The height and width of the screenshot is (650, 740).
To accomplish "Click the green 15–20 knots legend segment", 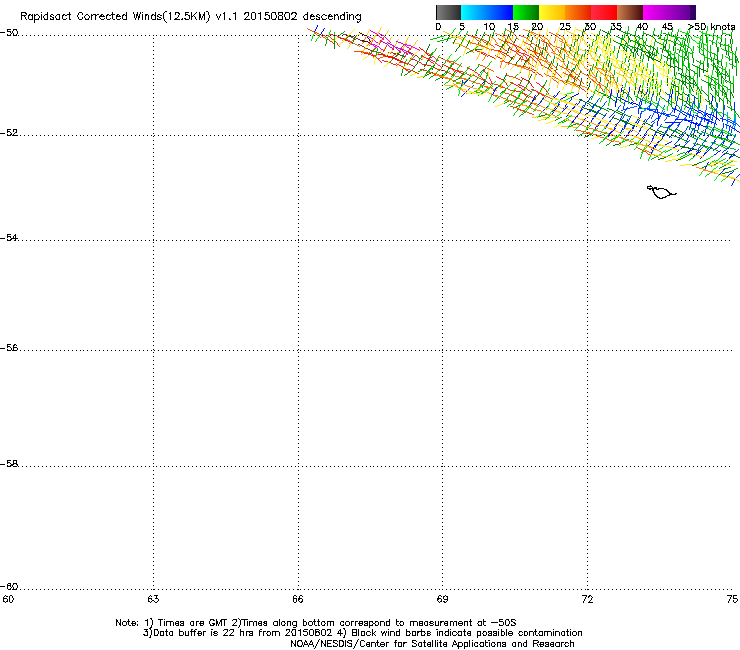I will [526, 12].
